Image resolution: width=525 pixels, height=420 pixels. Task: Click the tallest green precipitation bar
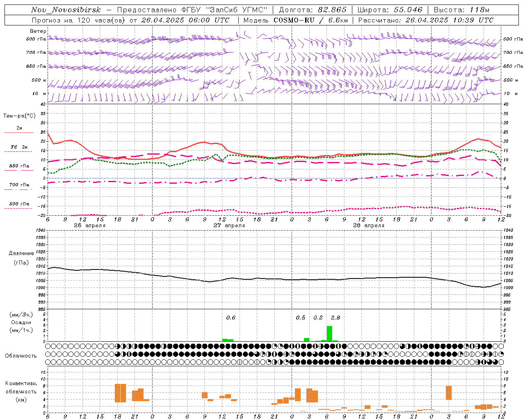329,333
